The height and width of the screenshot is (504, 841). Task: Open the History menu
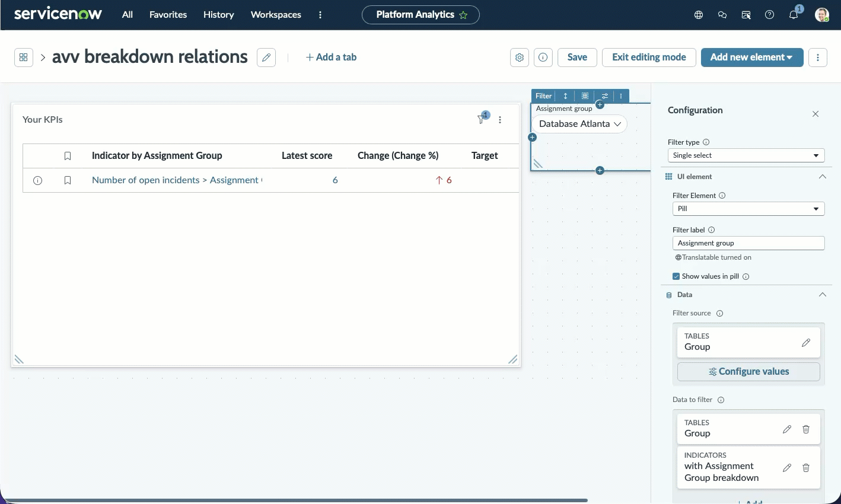click(219, 15)
